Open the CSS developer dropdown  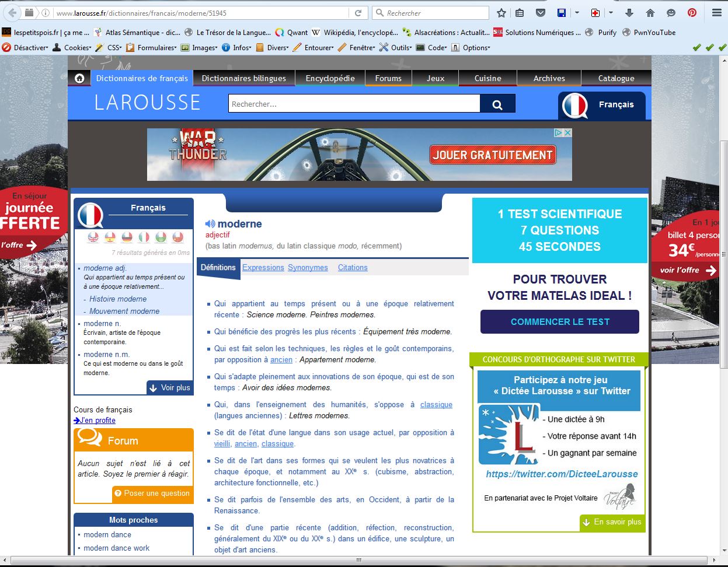point(108,48)
